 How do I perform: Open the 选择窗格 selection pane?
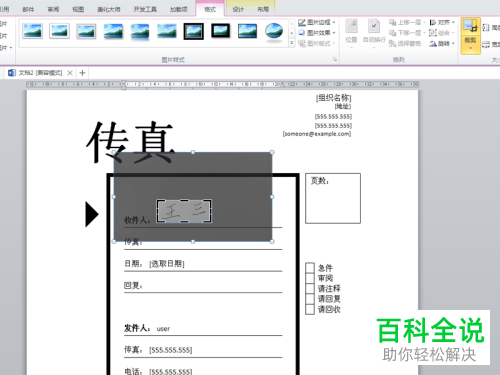[405, 43]
